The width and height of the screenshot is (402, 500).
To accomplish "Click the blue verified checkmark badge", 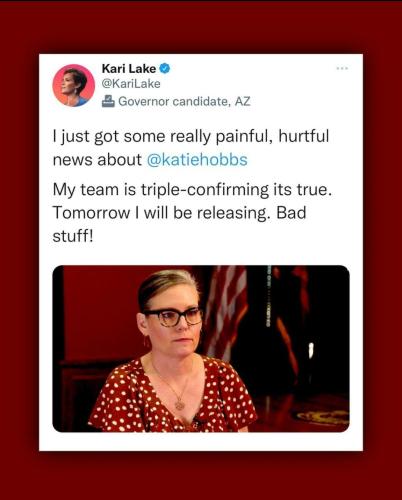I will click(165, 68).
